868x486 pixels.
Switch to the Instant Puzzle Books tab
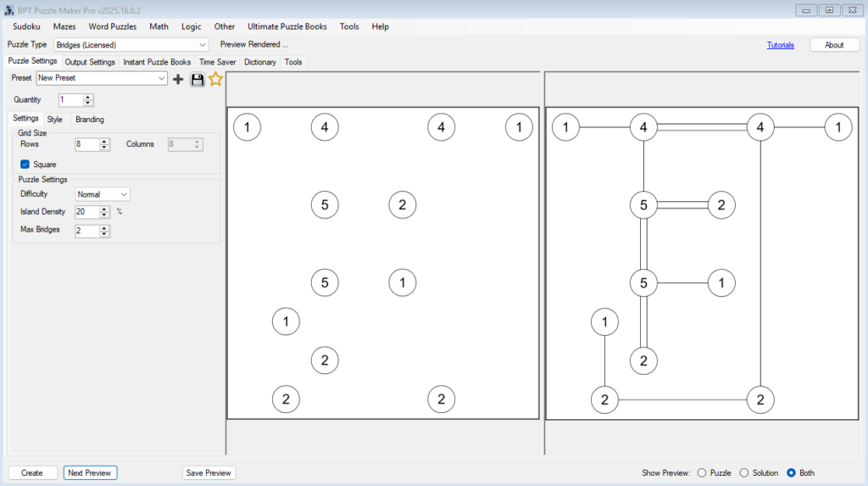(x=157, y=62)
